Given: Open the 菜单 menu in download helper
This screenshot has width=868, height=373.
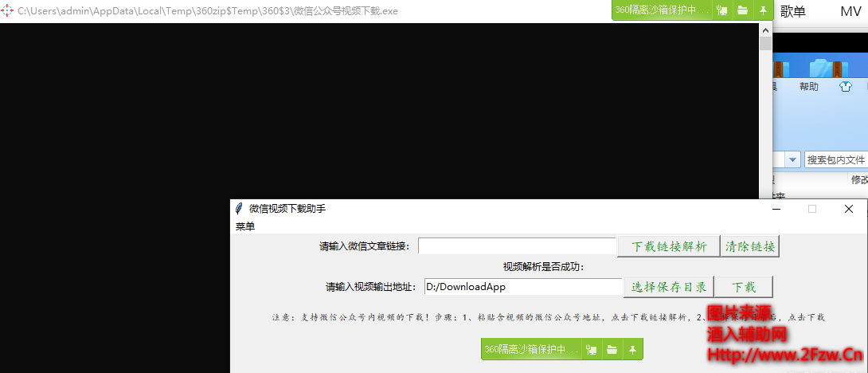Looking at the screenshot, I should [x=245, y=226].
